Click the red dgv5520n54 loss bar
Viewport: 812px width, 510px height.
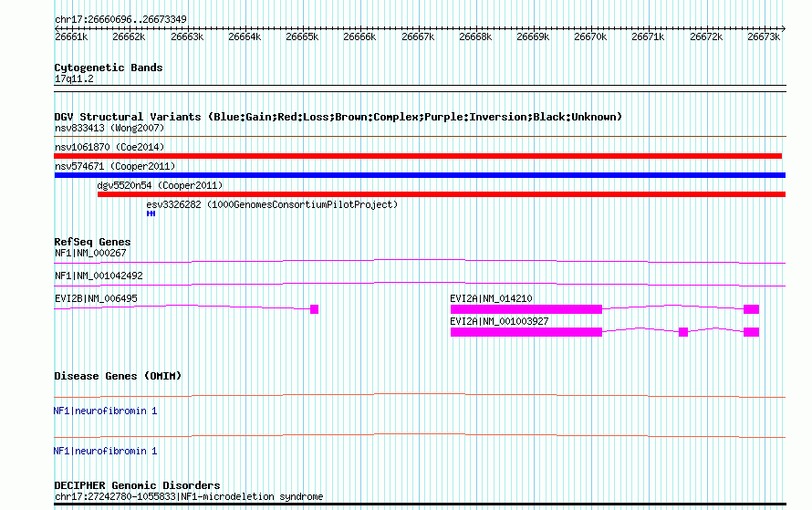(x=442, y=194)
